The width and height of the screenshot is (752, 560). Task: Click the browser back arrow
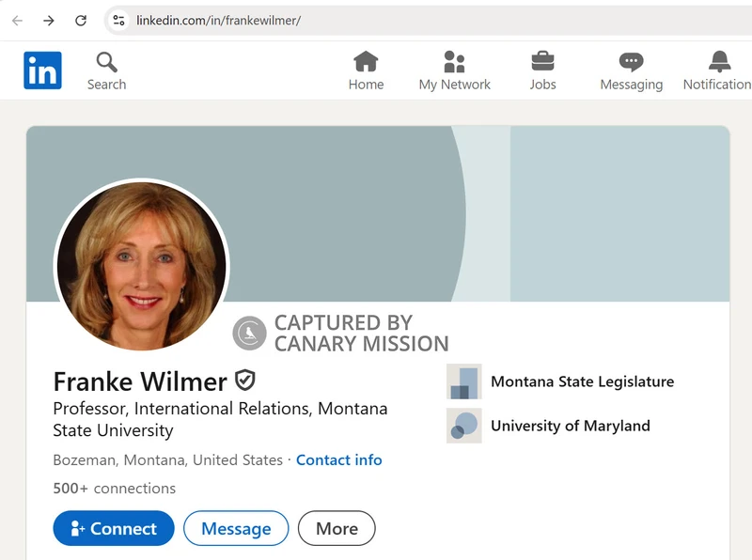point(17,20)
